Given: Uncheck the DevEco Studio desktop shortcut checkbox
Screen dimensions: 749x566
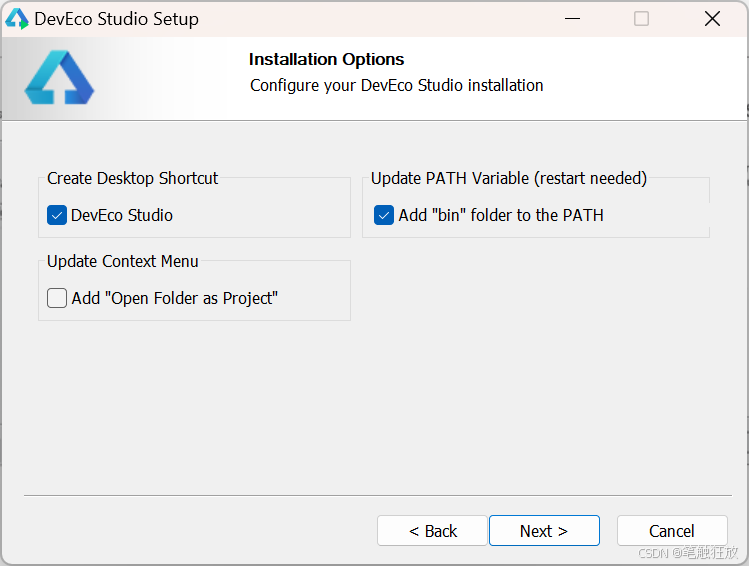Looking at the screenshot, I should tap(57, 215).
